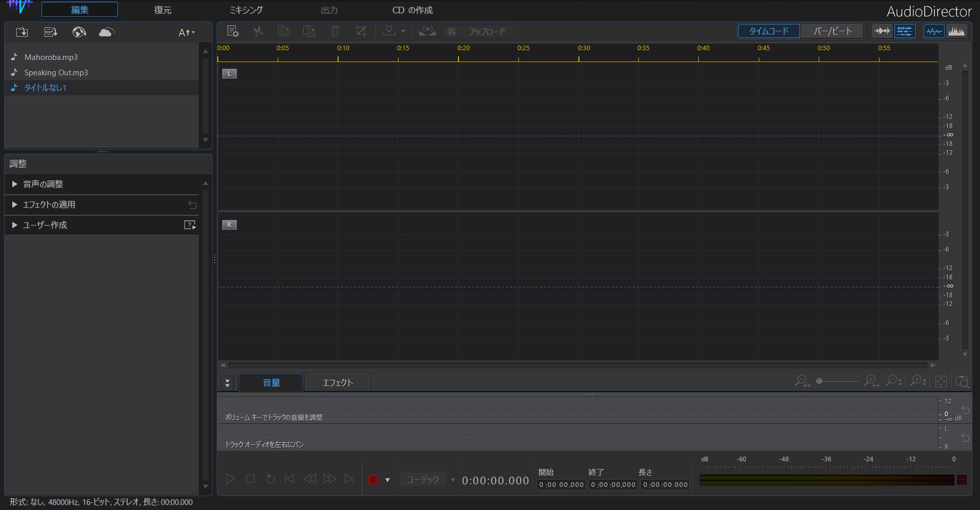The image size is (980, 510).
Task: Expand the 音声の調整 section
Action: point(44,184)
